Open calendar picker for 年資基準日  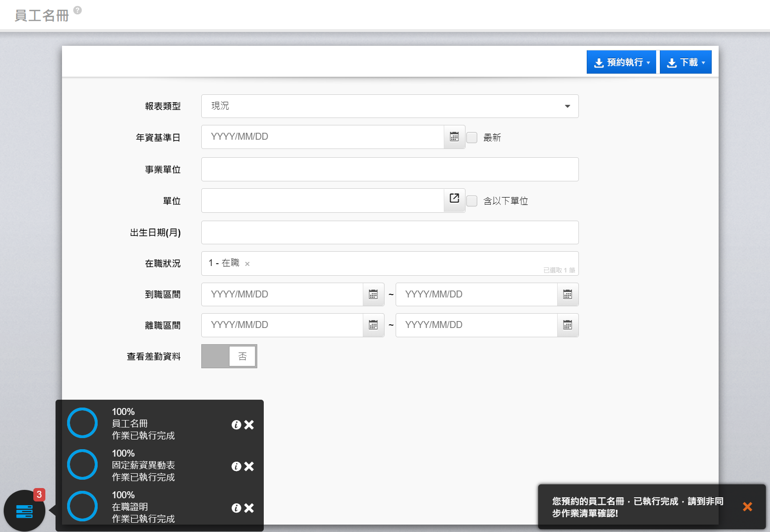454,137
